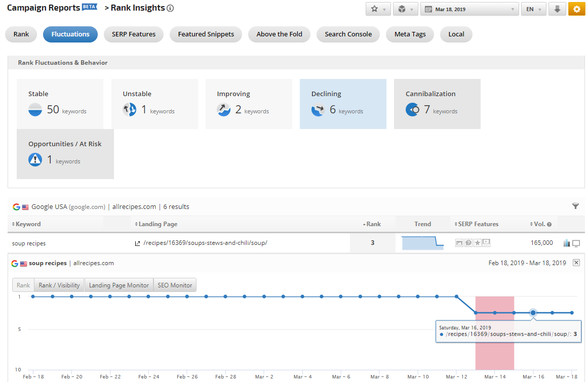This screenshot has width=588, height=382.
Task: Open the landing page external link icon
Action: pyautogui.click(x=137, y=243)
